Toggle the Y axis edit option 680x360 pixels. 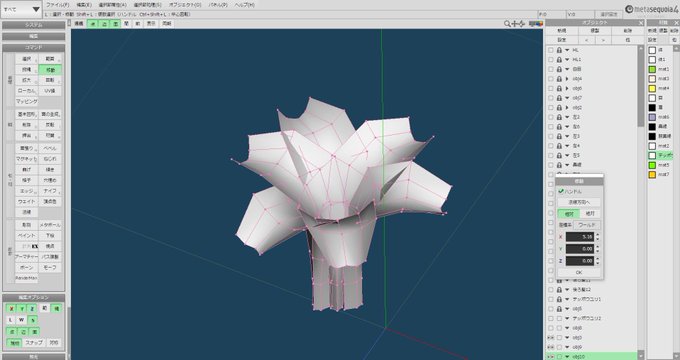point(22,308)
